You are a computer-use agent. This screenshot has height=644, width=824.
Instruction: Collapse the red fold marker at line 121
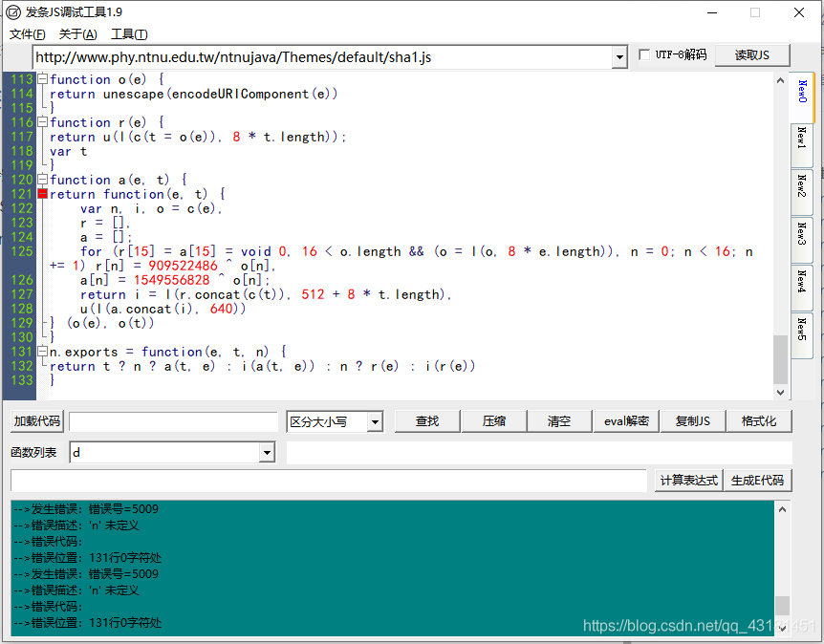click(x=43, y=194)
